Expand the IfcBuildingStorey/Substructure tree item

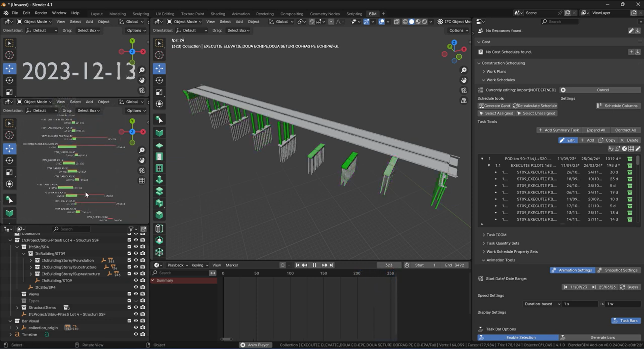tap(31, 267)
